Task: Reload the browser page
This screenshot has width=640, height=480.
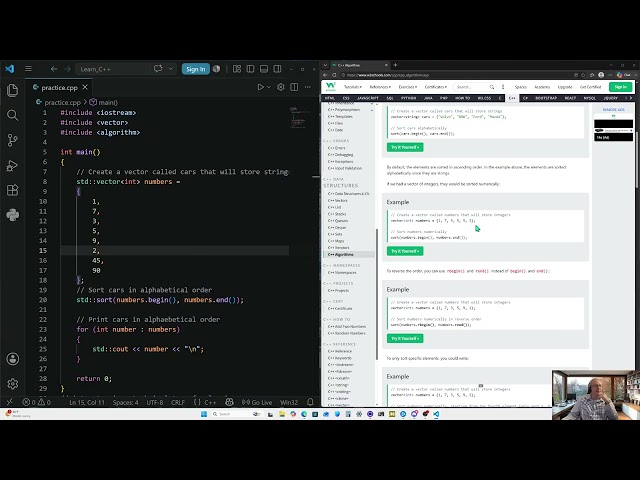Action: [334, 75]
